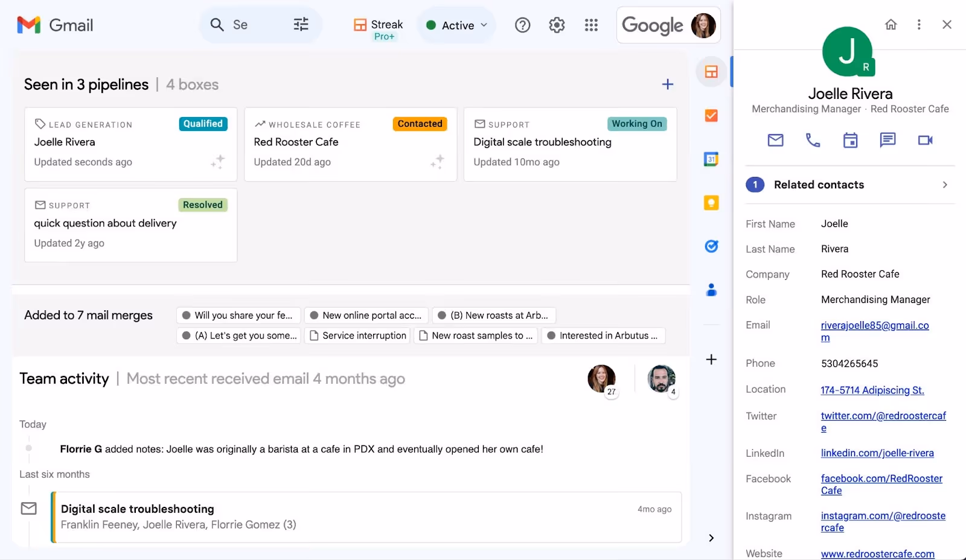The width and height of the screenshot is (966, 560).
Task: Click team member avatar with 27 count
Action: (601, 379)
